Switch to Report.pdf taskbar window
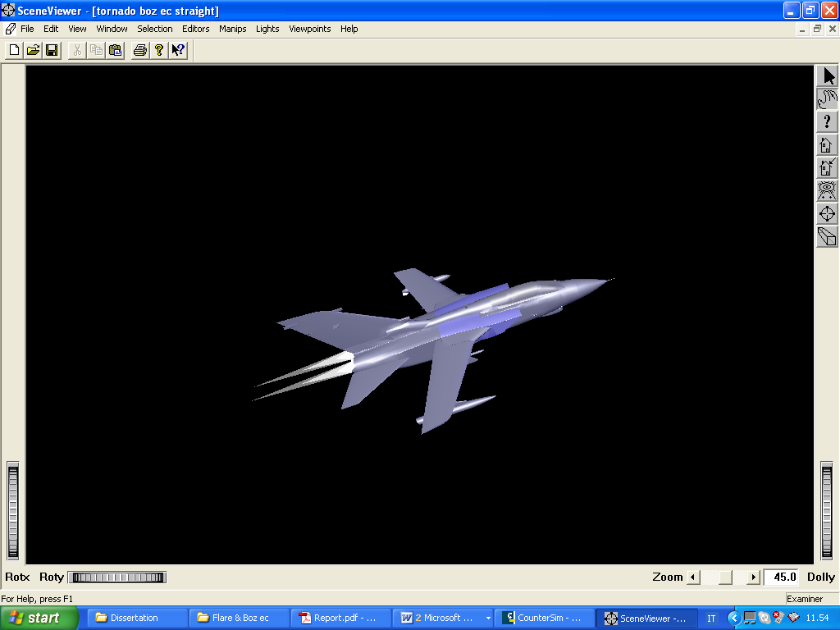840x630 pixels. pyautogui.click(x=340, y=618)
